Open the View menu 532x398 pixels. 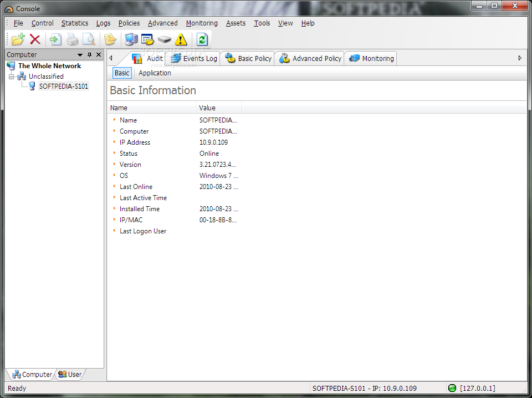pyautogui.click(x=285, y=23)
